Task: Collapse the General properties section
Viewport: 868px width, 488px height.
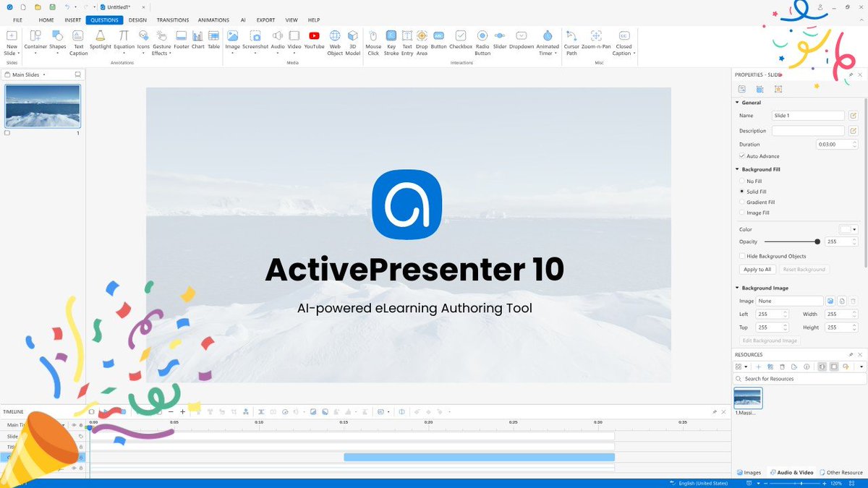Action: (737, 103)
